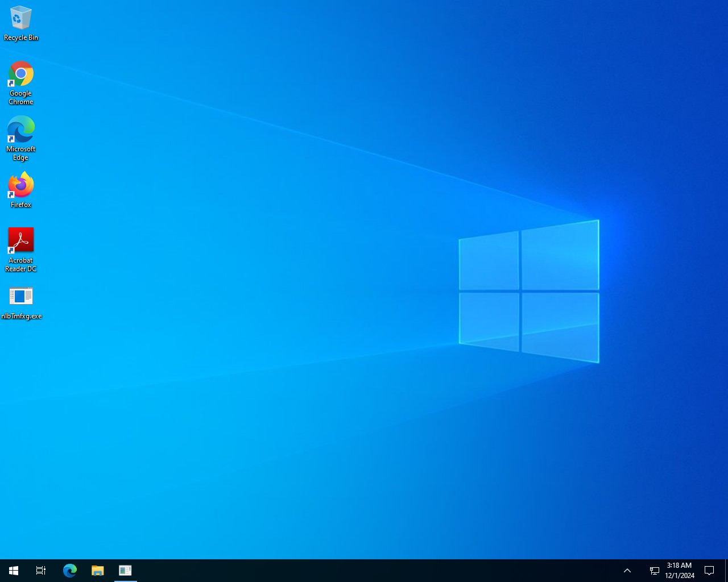Click the Show desktop strip at taskbar edge
The image size is (728, 582).
tap(726, 571)
